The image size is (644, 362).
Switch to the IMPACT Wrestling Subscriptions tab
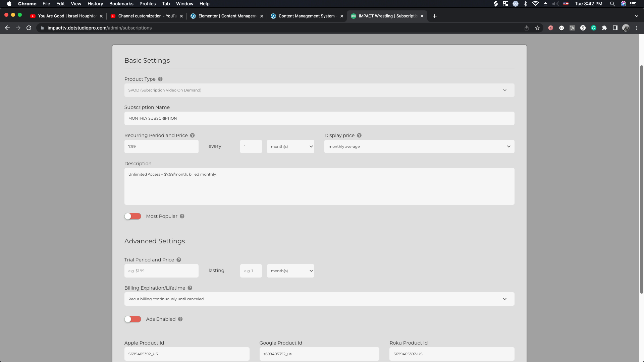[386, 16]
